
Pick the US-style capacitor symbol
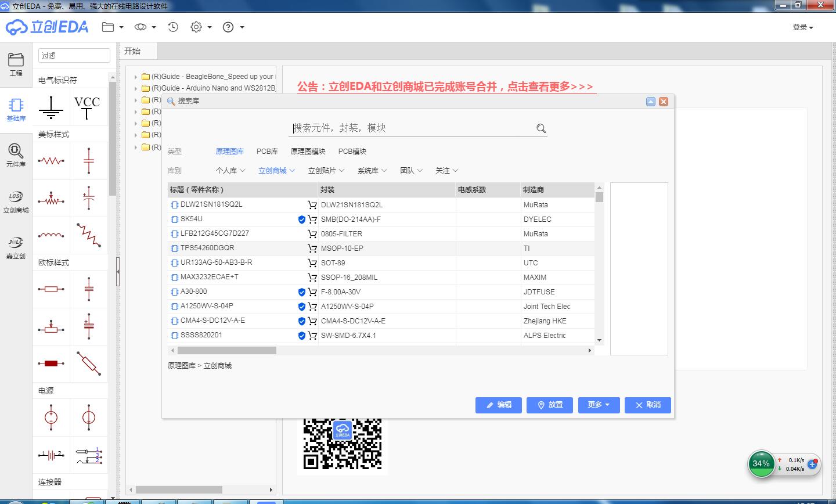(88, 161)
